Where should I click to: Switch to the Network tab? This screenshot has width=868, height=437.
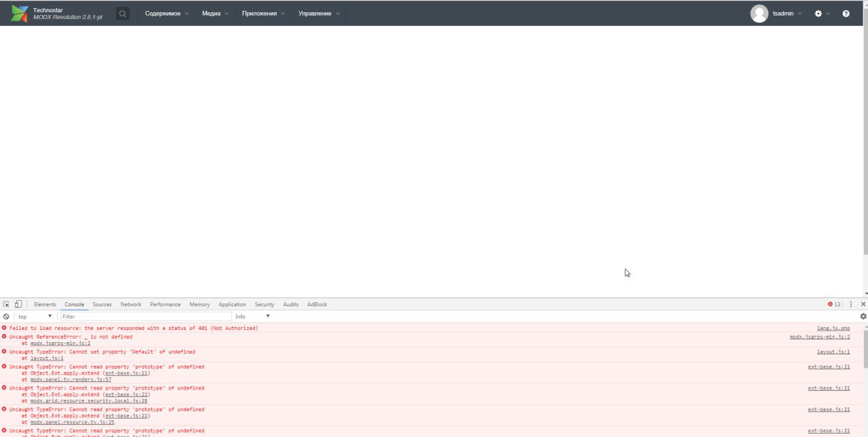pos(131,304)
